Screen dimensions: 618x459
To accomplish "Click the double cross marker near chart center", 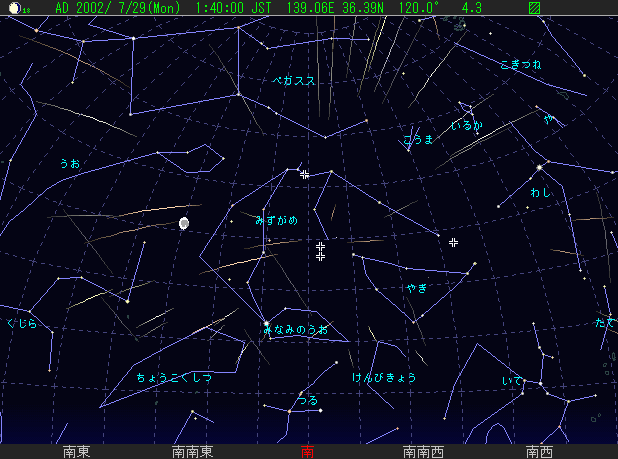I will pos(320,251).
